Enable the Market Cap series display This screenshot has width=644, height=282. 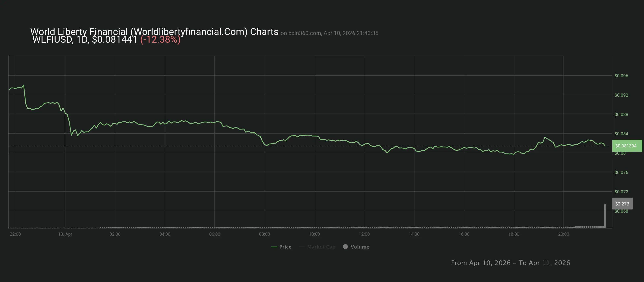317,247
